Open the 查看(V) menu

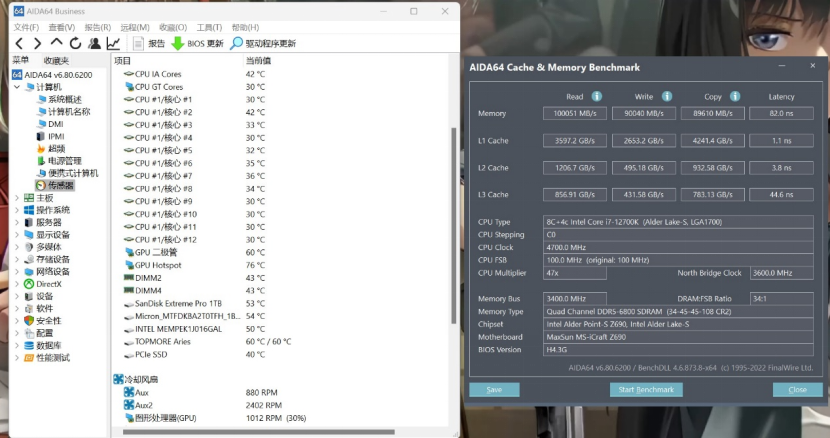(x=61, y=27)
